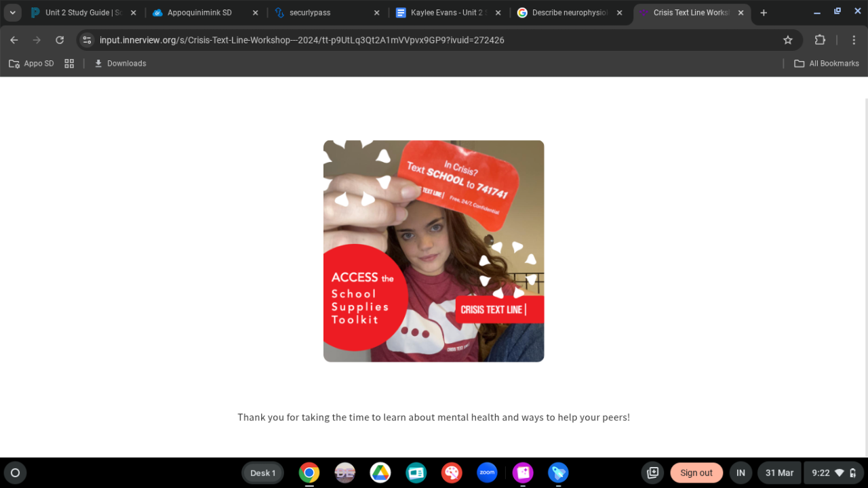The width and height of the screenshot is (868, 488).
Task: Open the ChromeOS launcher button
Action: click(x=16, y=472)
